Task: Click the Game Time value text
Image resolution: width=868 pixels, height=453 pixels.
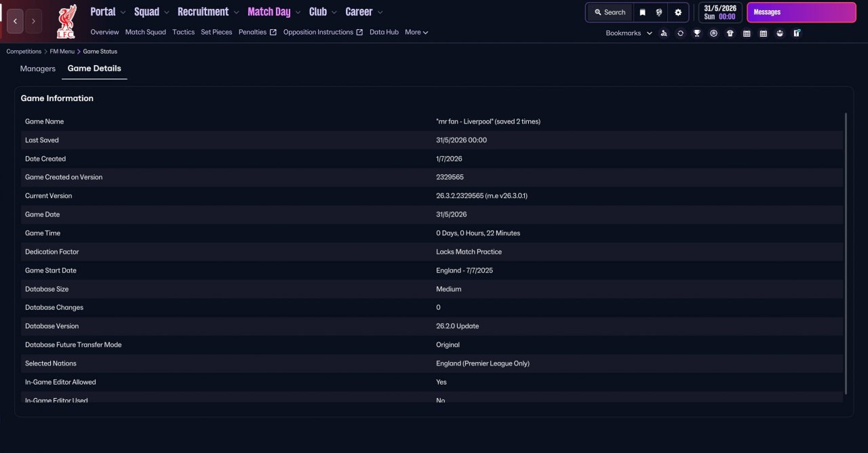Action: pyautogui.click(x=478, y=233)
